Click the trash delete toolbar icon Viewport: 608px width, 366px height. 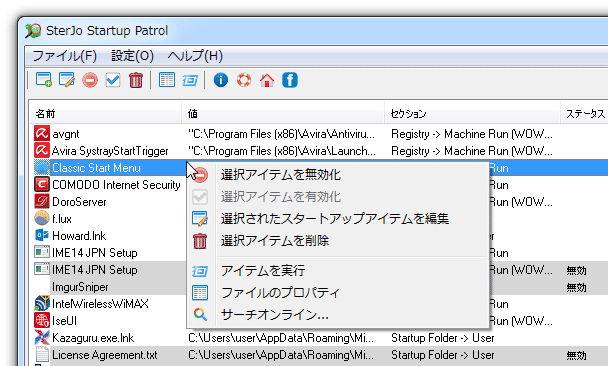tap(136, 80)
